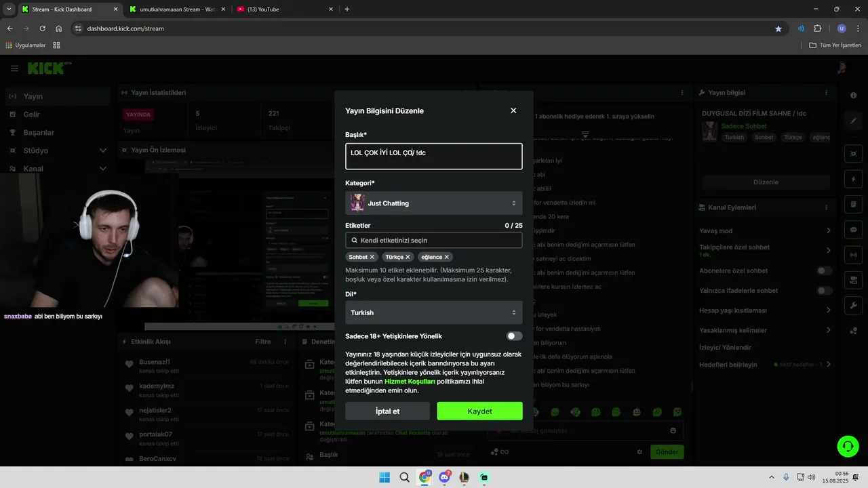Viewport: 868px width, 488px height.
Task: Toggle Sadece 18+ Yetişkinlere Yönelik switch
Action: (x=514, y=336)
